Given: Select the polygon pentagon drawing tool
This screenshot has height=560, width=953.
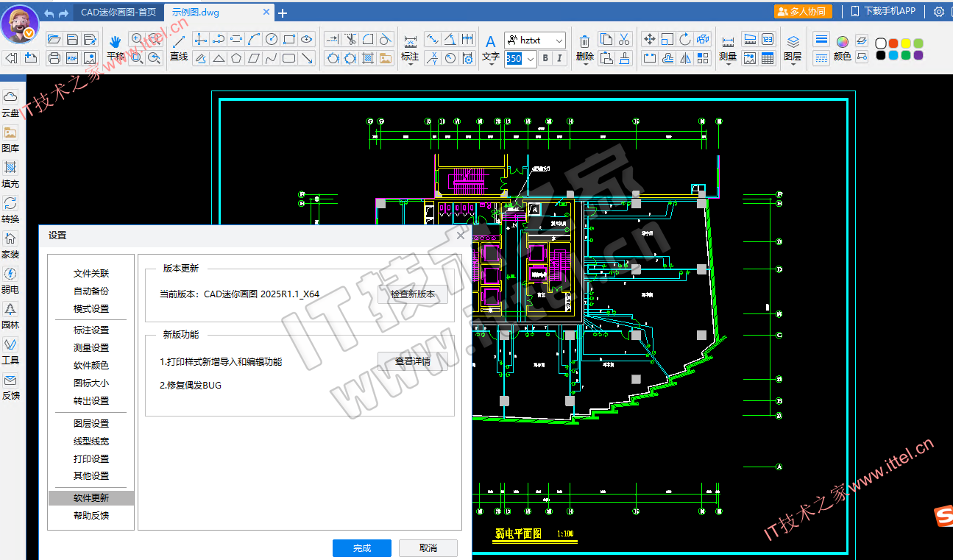Looking at the screenshot, I should (236, 59).
